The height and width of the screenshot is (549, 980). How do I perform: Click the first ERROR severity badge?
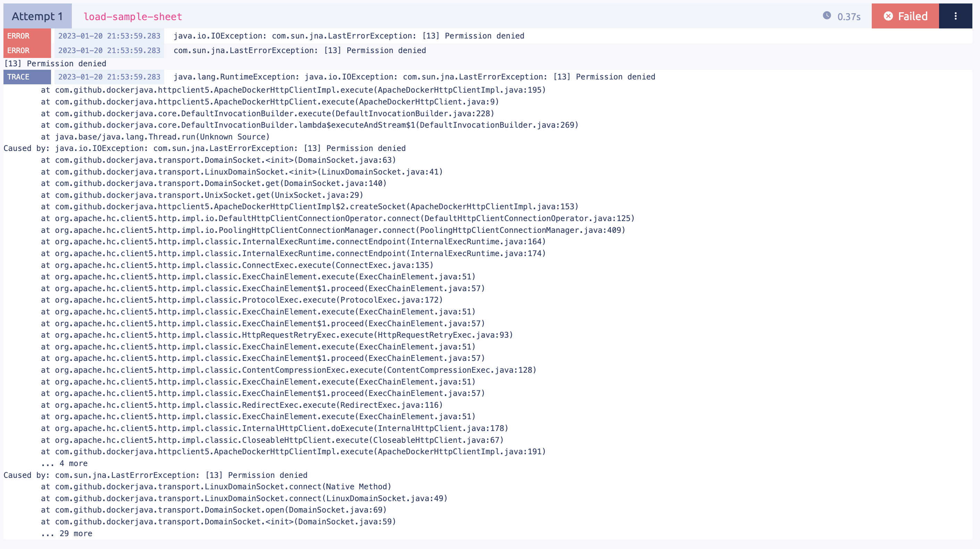27,36
